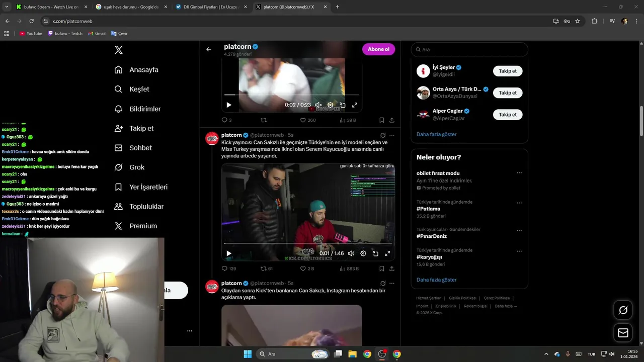Open Grok explain icon on arbede post

tap(383, 135)
